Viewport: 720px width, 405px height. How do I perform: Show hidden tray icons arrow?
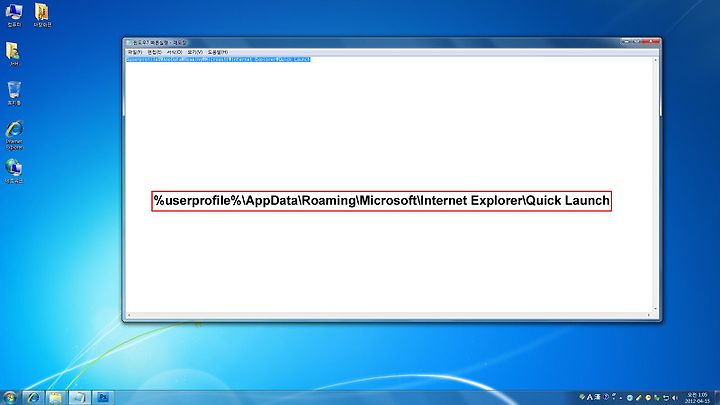(621, 398)
